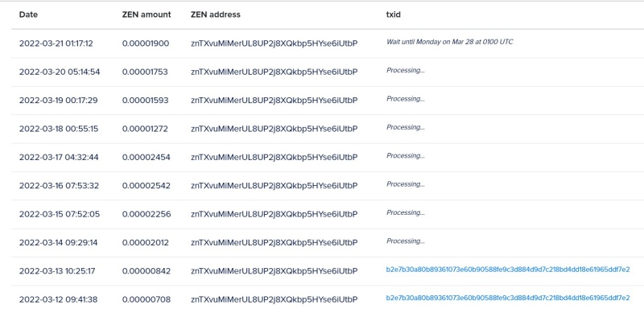This screenshot has height=313, width=644.
Task: Click Processing status for 2022-03-19 row
Action: (x=406, y=99)
